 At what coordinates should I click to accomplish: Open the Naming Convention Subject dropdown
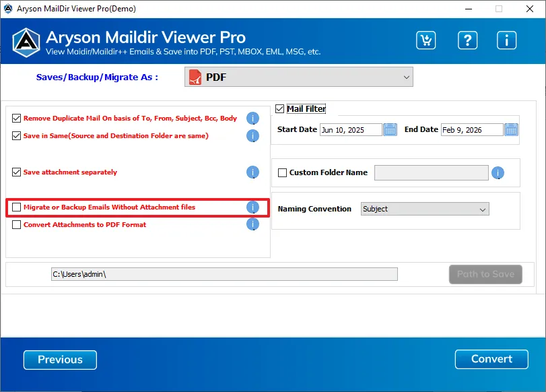tap(425, 209)
